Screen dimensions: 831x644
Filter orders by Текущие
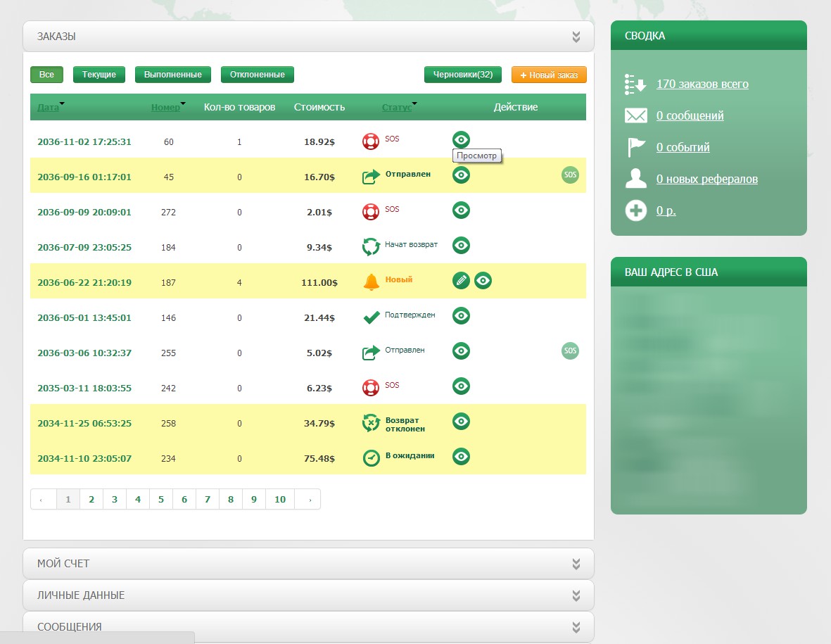(x=99, y=75)
